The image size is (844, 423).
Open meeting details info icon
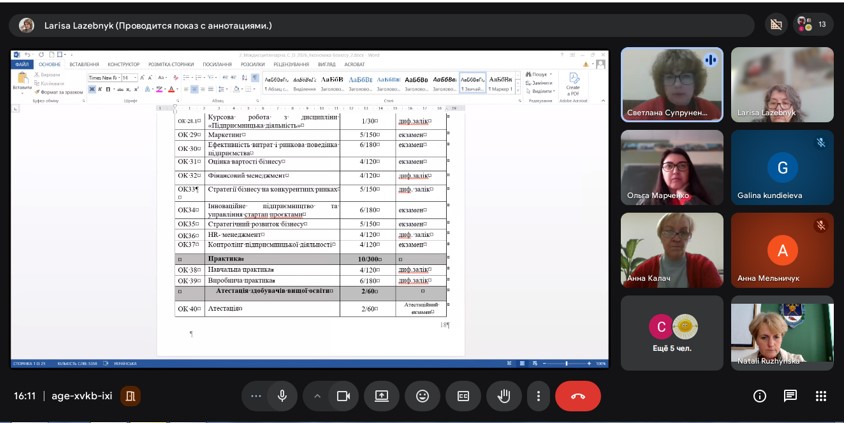pyautogui.click(x=760, y=396)
